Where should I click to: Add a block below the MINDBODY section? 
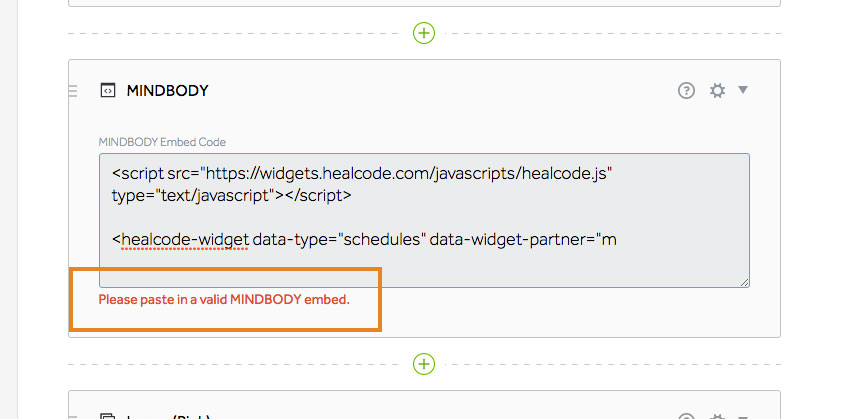point(424,364)
